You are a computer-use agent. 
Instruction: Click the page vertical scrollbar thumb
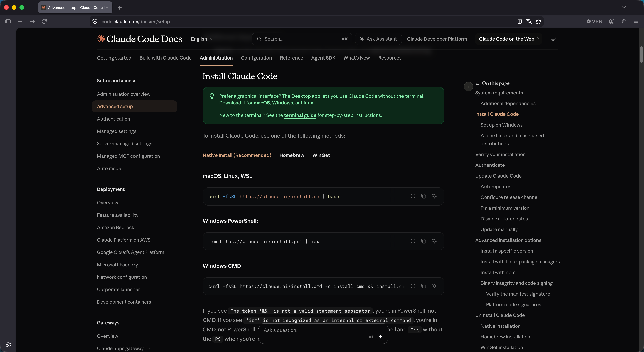[x=641, y=54]
